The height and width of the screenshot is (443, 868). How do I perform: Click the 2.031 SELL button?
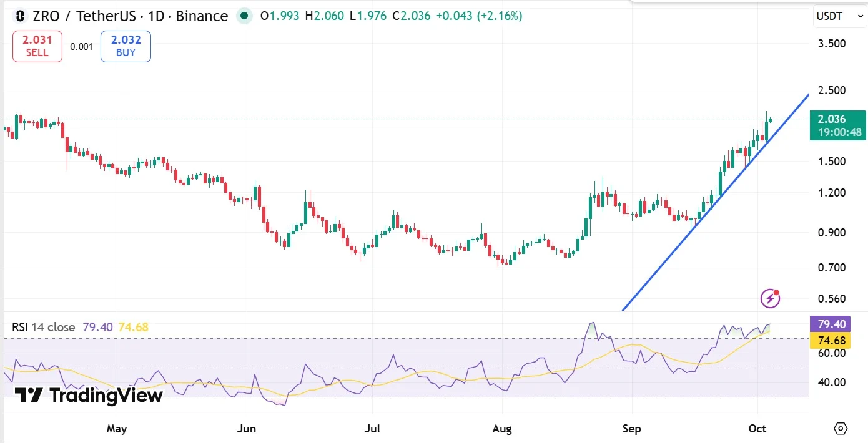[37, 46]
